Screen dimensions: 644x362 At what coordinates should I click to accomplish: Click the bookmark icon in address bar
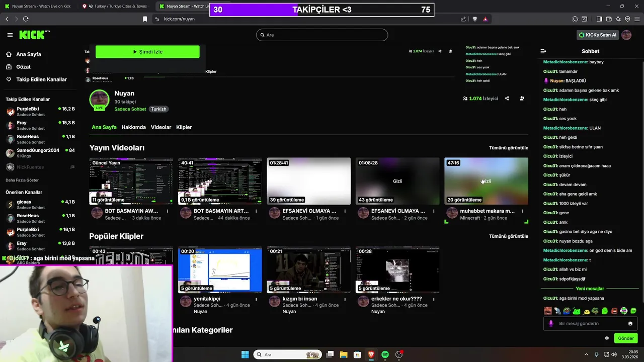pos(145,19)
